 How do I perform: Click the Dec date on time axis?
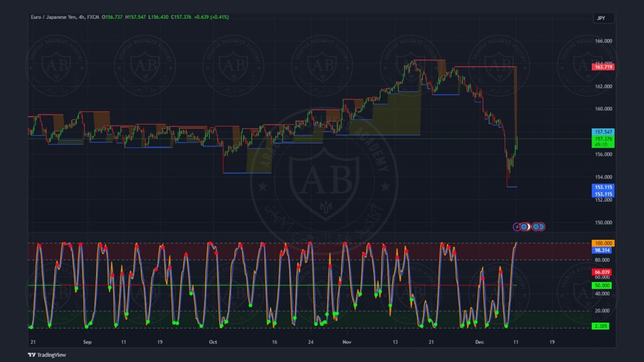pos(480,342)
